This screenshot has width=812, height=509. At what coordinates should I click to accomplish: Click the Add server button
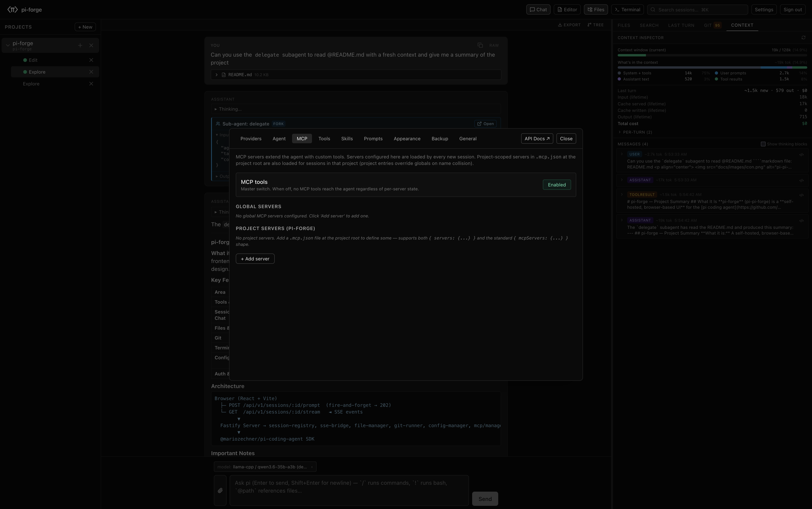tap(255, 259)
